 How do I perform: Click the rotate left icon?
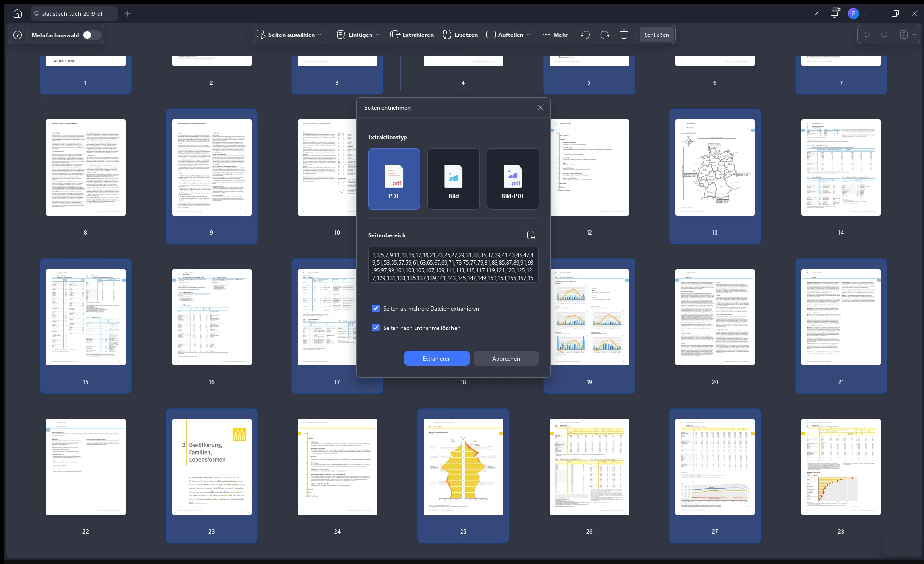click(585, 35)
